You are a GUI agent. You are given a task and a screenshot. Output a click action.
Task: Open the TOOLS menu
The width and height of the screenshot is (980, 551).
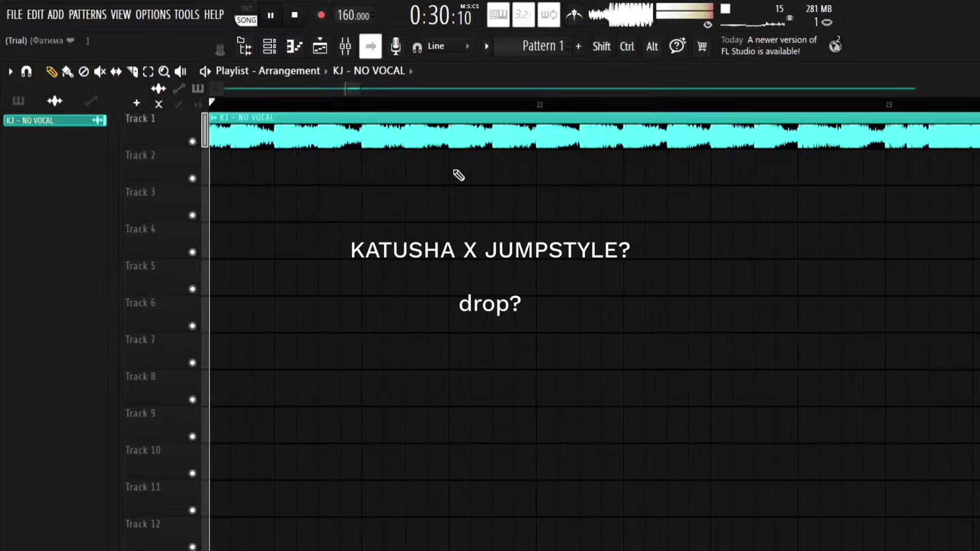coord(187,15)
